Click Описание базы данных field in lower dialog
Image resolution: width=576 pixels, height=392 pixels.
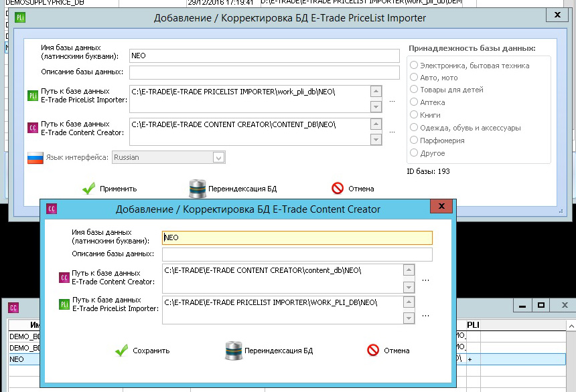point(297,254)
